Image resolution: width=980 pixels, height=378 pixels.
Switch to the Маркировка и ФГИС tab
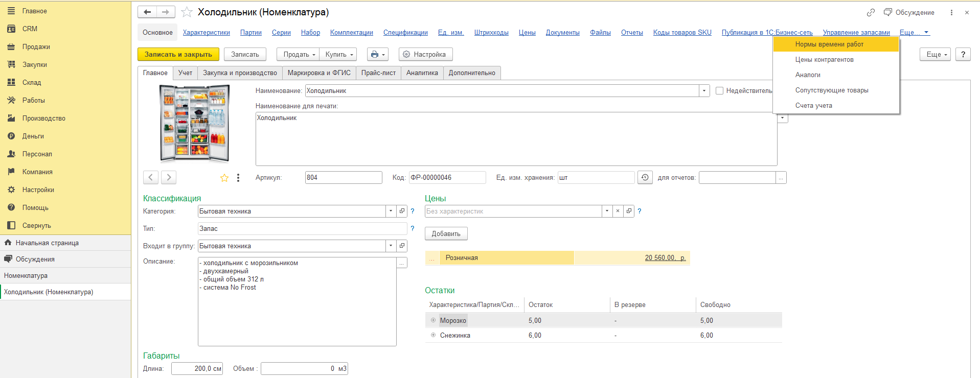tap(319, 73)
